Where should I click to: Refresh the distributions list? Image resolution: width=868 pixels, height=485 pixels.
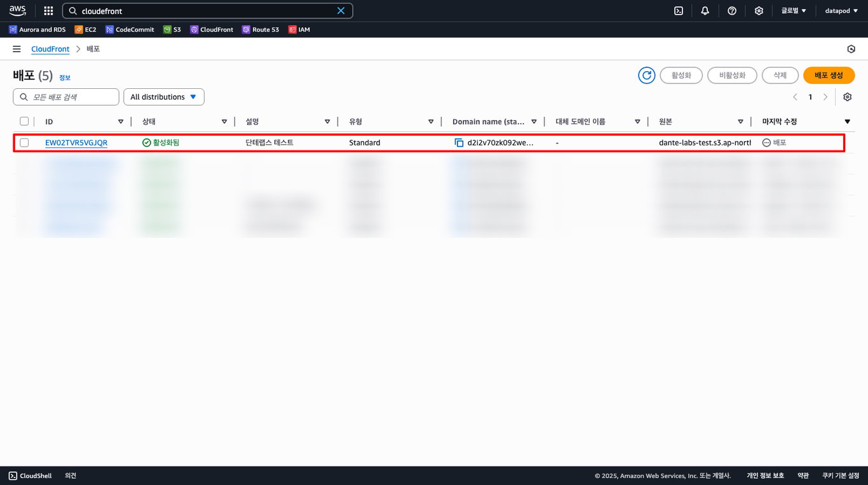647,76
